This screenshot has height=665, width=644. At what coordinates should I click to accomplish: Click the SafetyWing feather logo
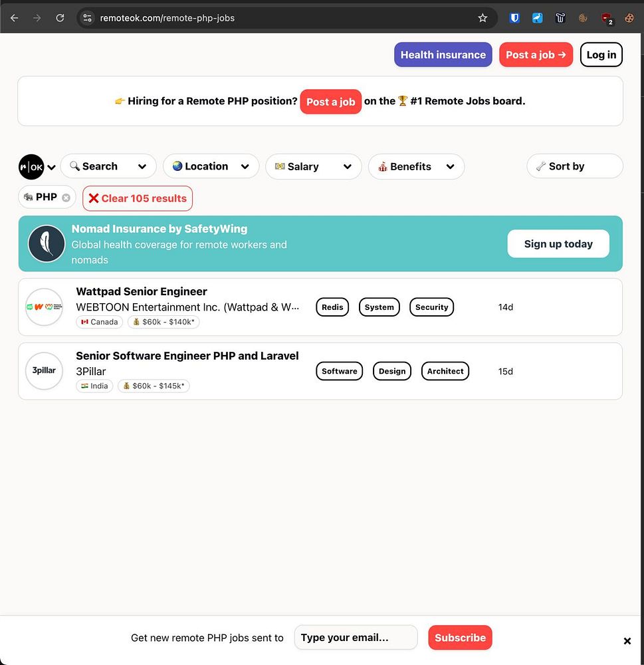coord(47,243)
